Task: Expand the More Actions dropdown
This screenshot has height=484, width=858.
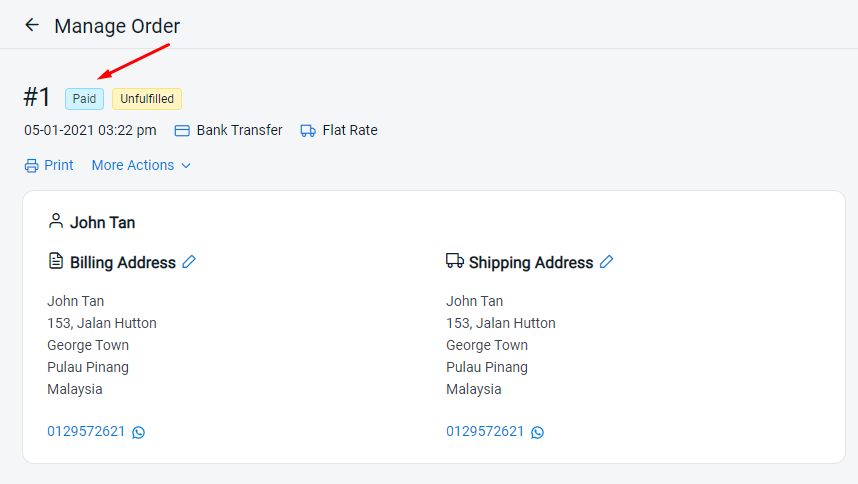Action: click(x=141, y=165)
